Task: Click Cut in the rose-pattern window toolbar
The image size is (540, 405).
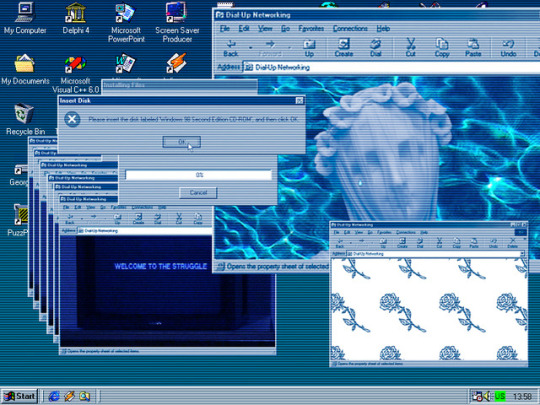Action: tap(439, 243)
